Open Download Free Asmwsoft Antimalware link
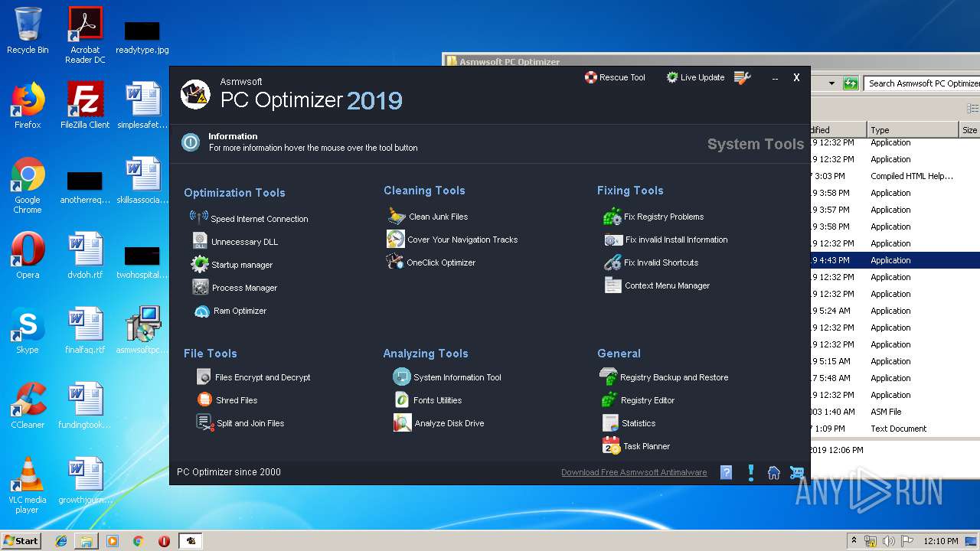Screen dimensions: 980x551 pos(634,472)
